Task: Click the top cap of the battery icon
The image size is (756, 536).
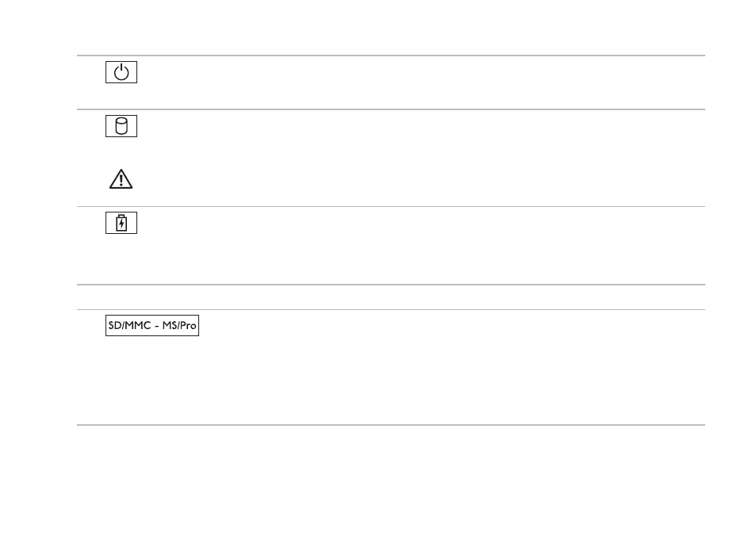Action: pyautogui.click(x=121, y=216)
